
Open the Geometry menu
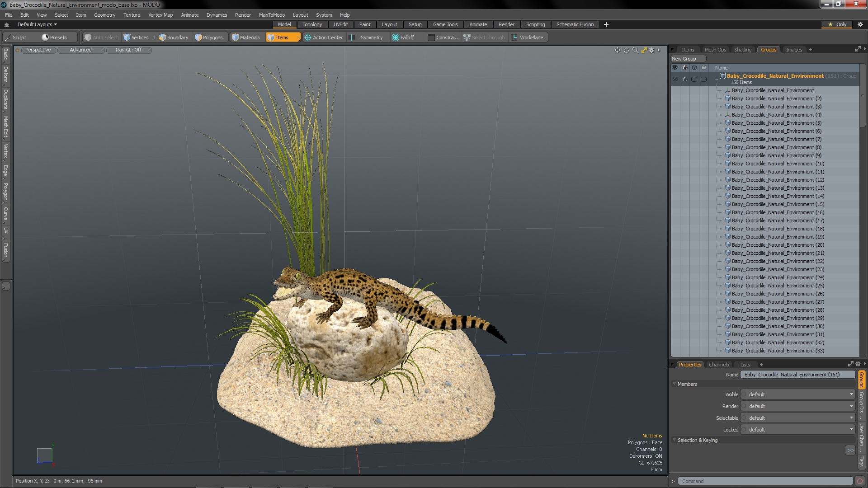(x=104, y=15)
